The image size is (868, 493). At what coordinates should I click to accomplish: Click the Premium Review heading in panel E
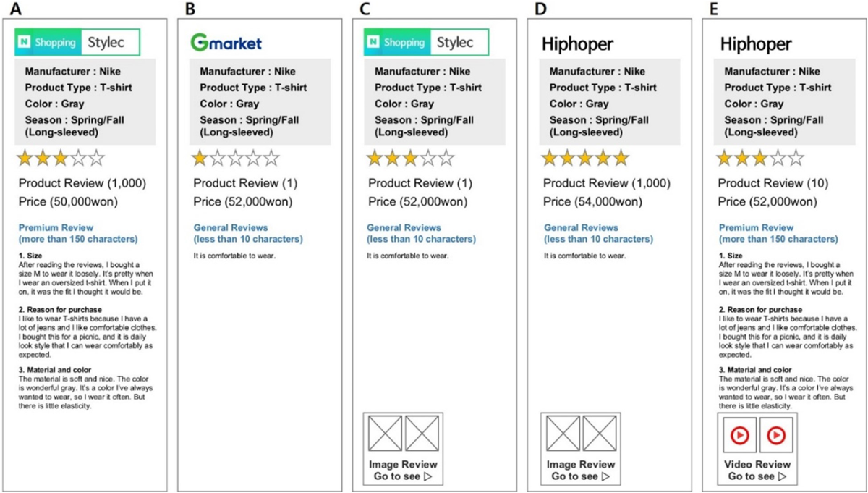pos(778,233)
